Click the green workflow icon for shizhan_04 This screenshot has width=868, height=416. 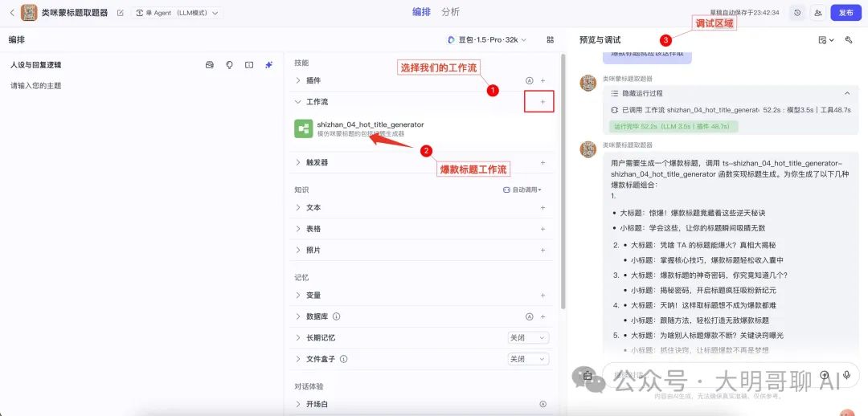point(303,128)
